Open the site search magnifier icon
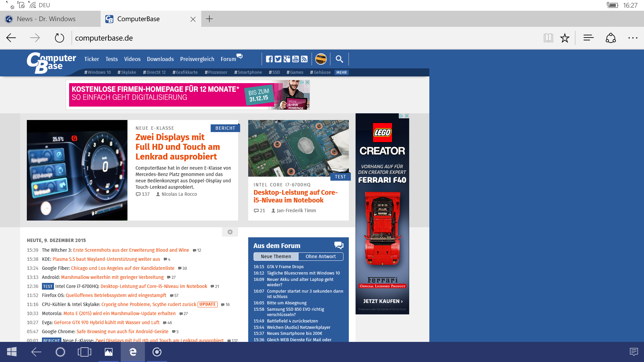644x362 pixels. pos(339,59)
